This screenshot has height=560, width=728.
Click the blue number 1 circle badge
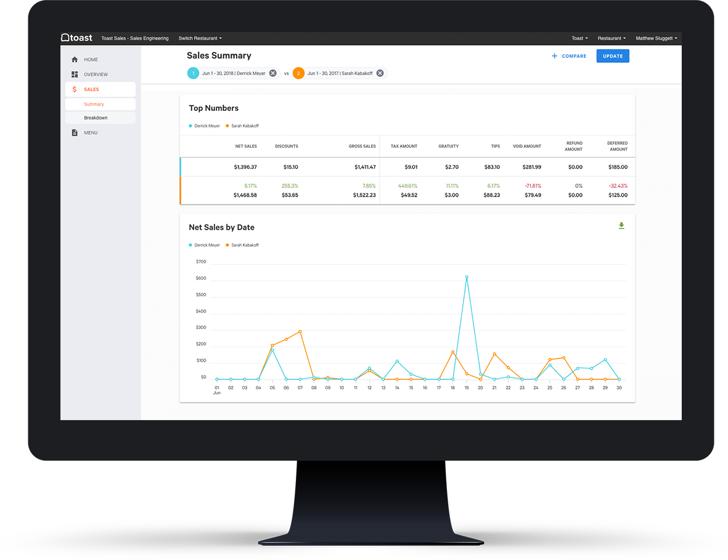coord(193,73)
